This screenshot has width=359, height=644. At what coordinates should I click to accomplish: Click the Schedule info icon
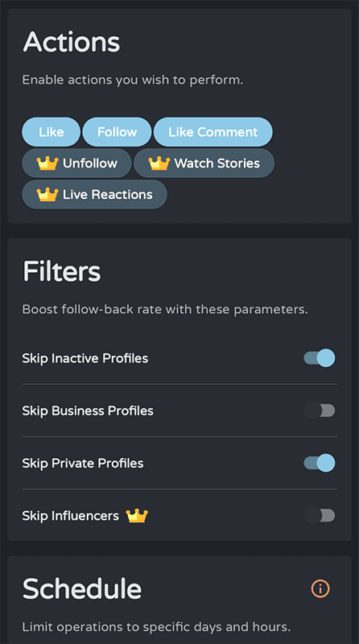tap(320, 588)
